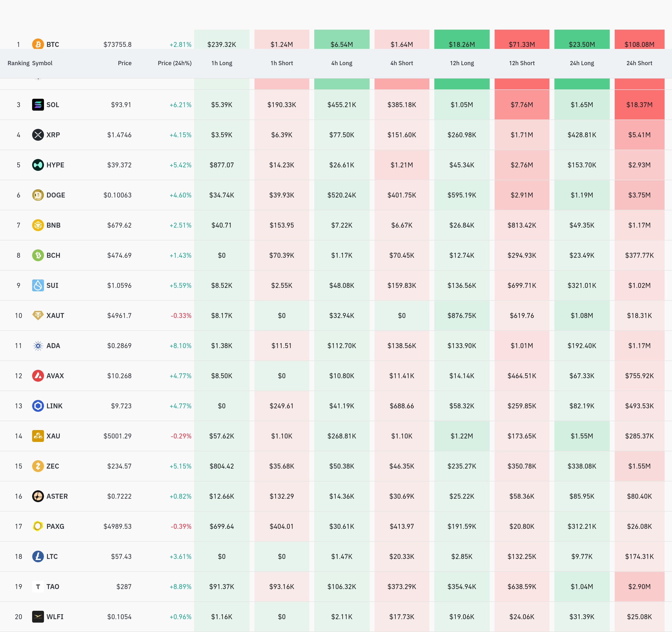
Task: Click the Chainlink LINK icon
Action: point(38,406)
